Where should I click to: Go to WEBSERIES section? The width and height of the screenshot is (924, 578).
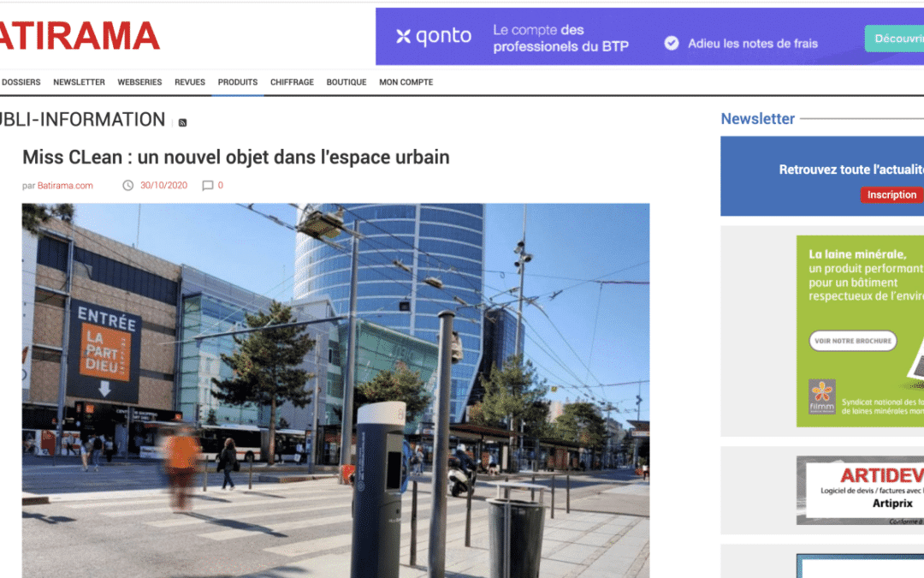pyautogui.click(x=139, y=82)
